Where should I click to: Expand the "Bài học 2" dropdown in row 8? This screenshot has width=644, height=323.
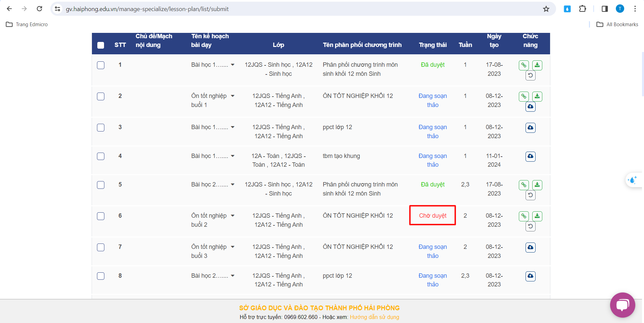pos(233,276)
